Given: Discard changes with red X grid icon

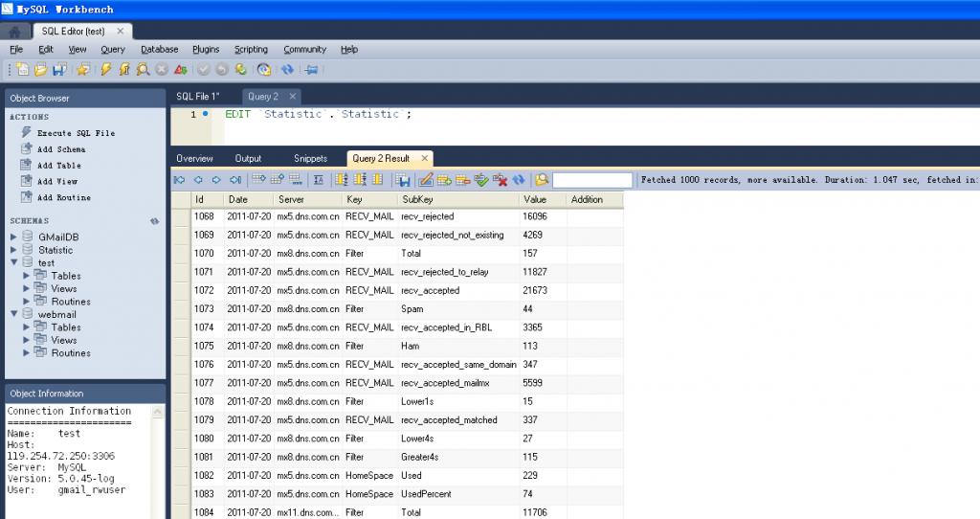Looking at the screenshot, I should point(500,180).
